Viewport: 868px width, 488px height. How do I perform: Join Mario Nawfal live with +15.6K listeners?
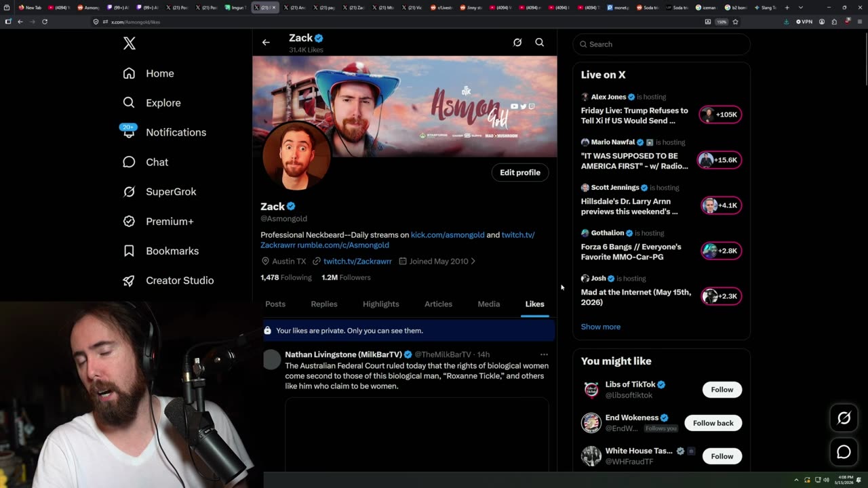720,160
